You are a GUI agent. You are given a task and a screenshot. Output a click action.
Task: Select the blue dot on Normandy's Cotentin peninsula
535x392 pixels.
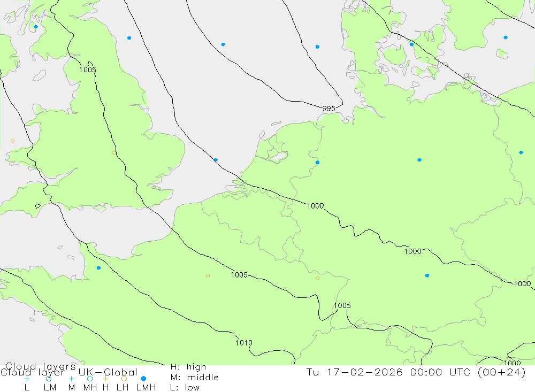98,268
